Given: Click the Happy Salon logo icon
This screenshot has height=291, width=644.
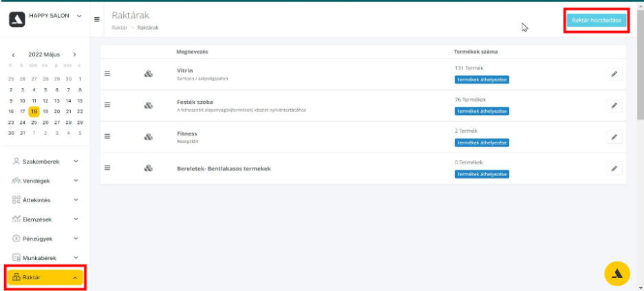Looking at the screenshot, I should coord(17,19).
